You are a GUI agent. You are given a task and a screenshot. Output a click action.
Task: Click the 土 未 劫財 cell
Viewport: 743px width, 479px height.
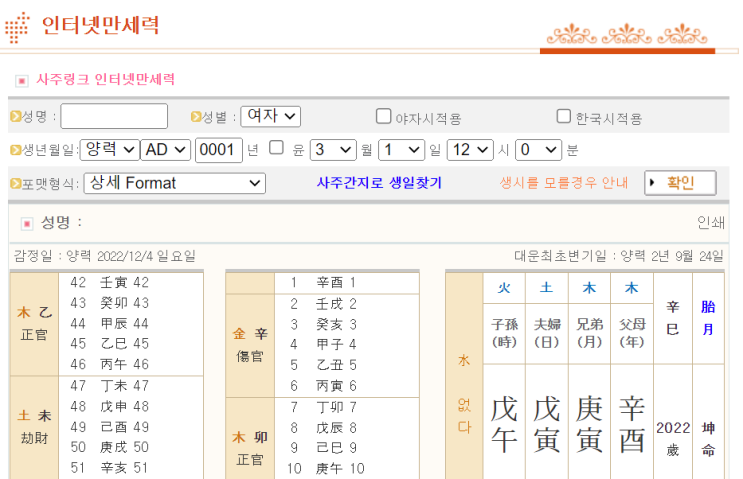tap(34, 427)
